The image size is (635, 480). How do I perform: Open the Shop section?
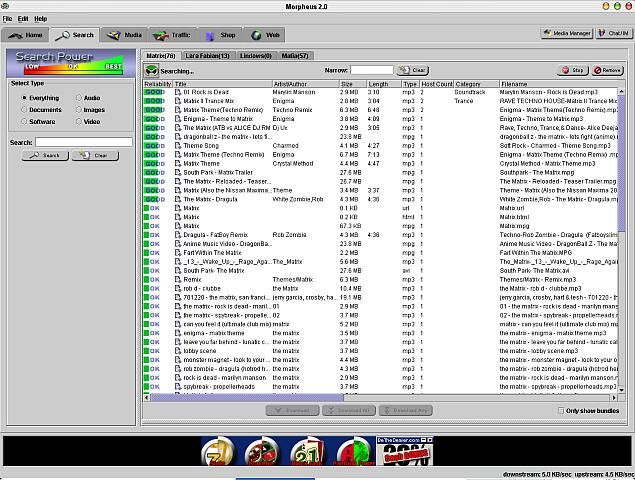(221, 35)
